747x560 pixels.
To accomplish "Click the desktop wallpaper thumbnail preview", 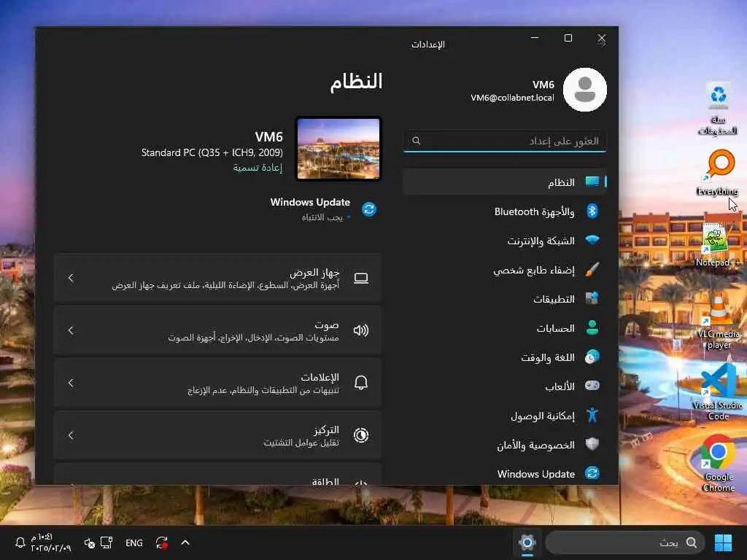I will click(x=338, y=149).
